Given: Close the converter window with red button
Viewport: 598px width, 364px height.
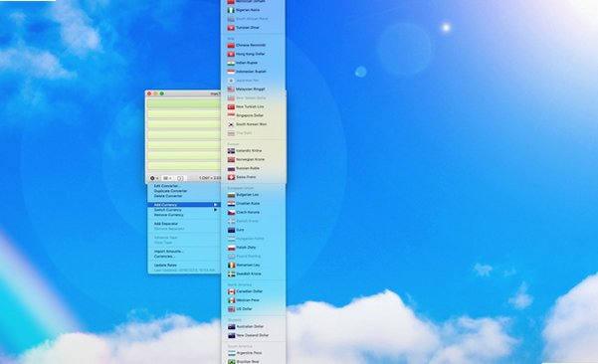Looking at the screenshot, I should (149, 93).
